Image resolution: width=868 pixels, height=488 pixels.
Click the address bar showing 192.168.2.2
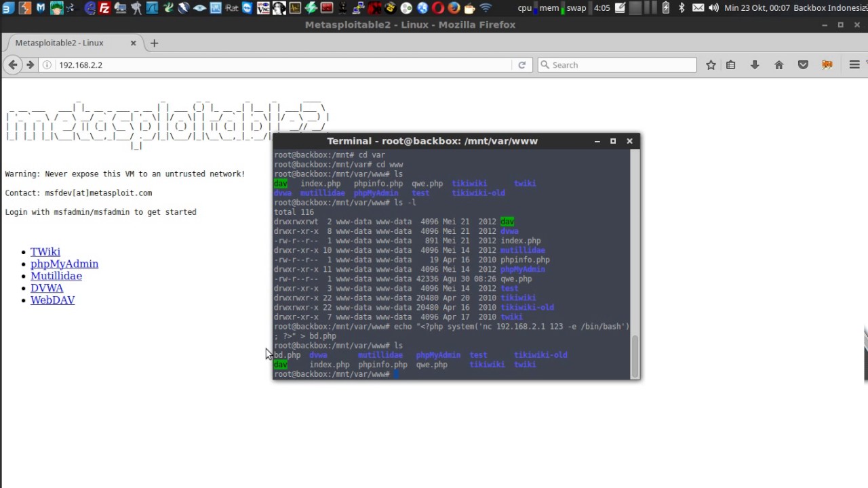[x=283, y=65]
